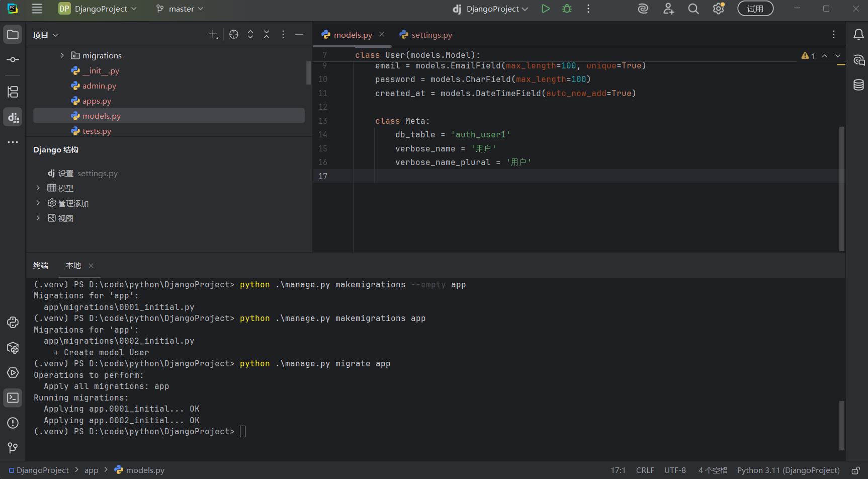Open the main hamburger menu
The height and width of the screenshot is (479, 868).
tap(37, 9)
